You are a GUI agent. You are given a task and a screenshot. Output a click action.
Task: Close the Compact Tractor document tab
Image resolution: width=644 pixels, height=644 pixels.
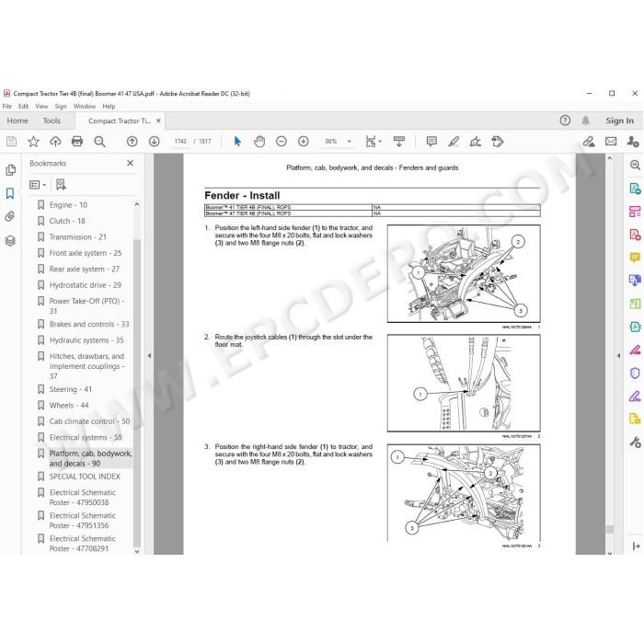tap(158, 121)
